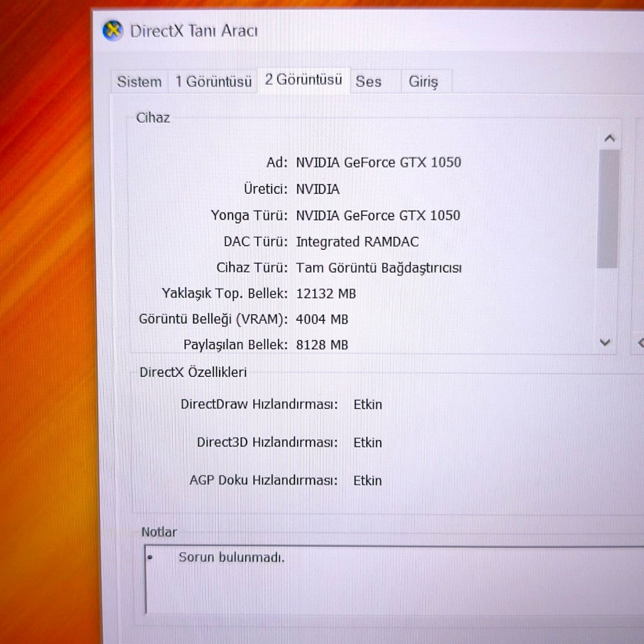Click the 8128 MB shared memory value

tap(321, 345)
